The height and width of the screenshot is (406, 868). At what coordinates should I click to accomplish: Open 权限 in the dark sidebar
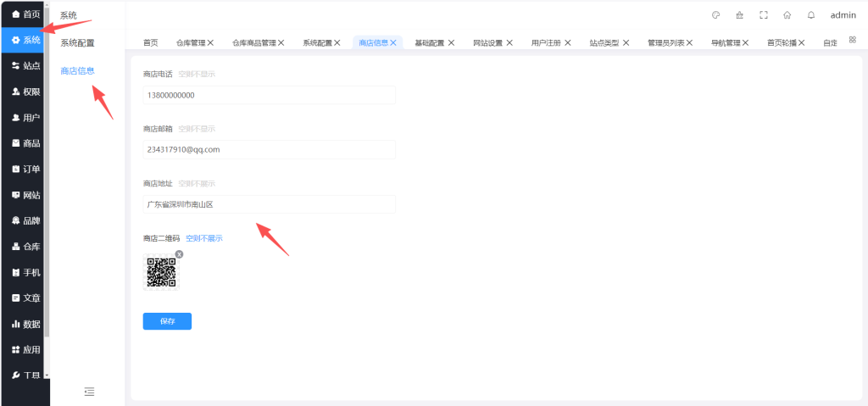tap(25, 92)
